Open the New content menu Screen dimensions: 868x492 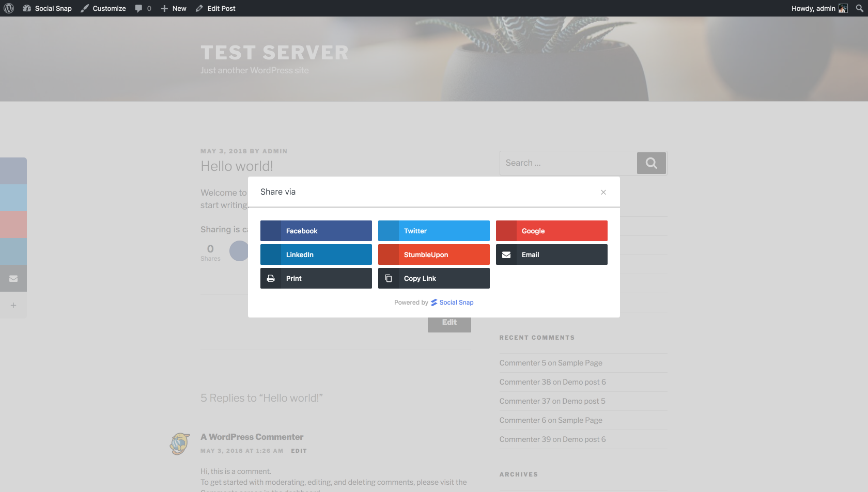click(x=174, y=8)
